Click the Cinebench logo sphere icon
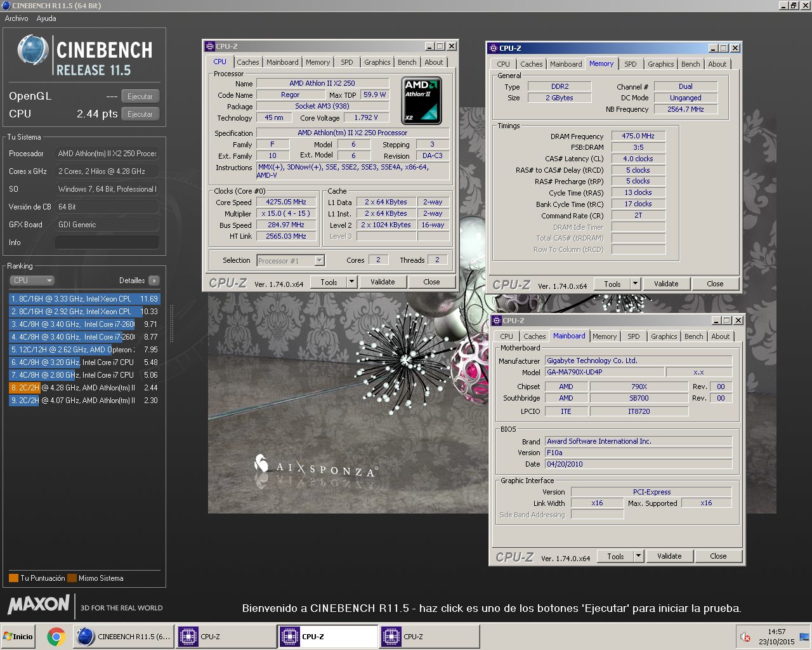 tap(32, 51)
